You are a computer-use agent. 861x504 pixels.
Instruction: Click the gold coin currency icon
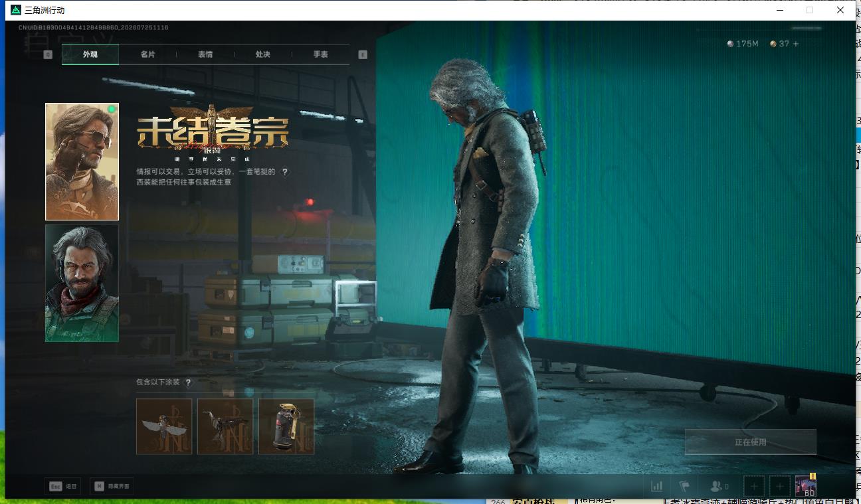pyautogui.click(x=773, y=44)
